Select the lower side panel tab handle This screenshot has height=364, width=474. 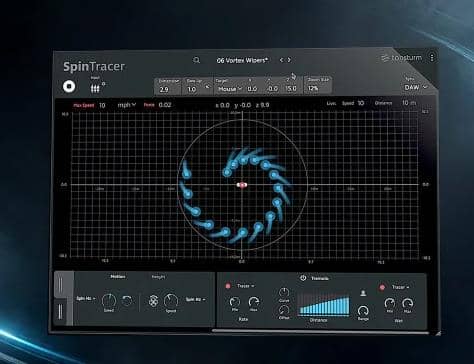pos(61,312)
